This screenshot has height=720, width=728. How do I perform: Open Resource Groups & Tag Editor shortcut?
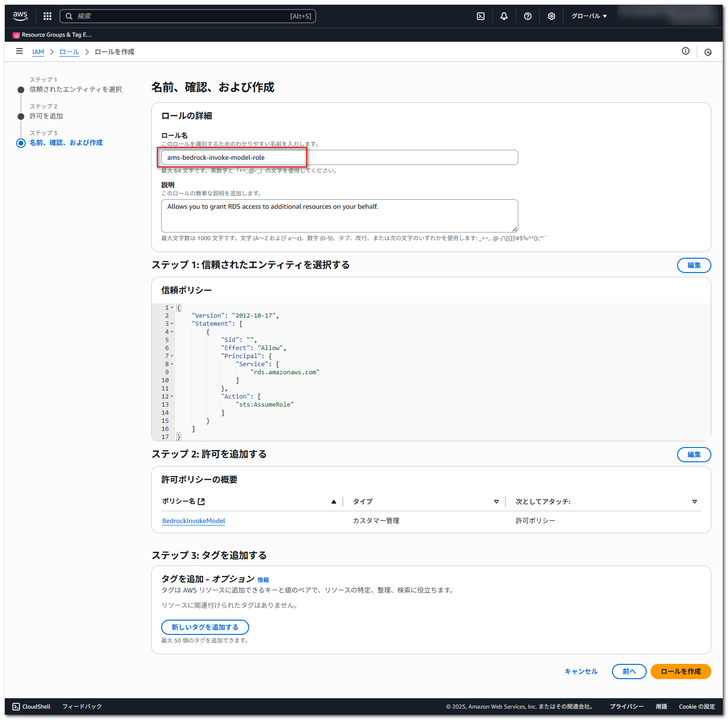pyautogui.click(x=52, y=35)
